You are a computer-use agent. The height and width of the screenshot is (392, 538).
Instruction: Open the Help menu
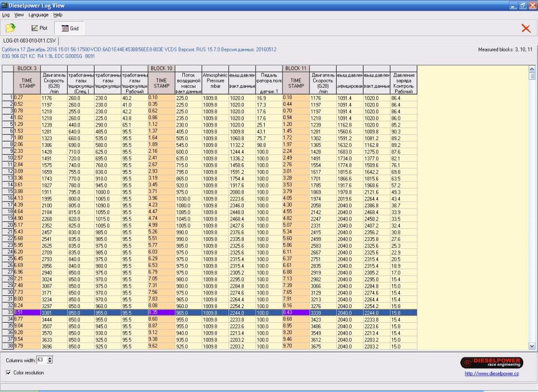[58, 15]
